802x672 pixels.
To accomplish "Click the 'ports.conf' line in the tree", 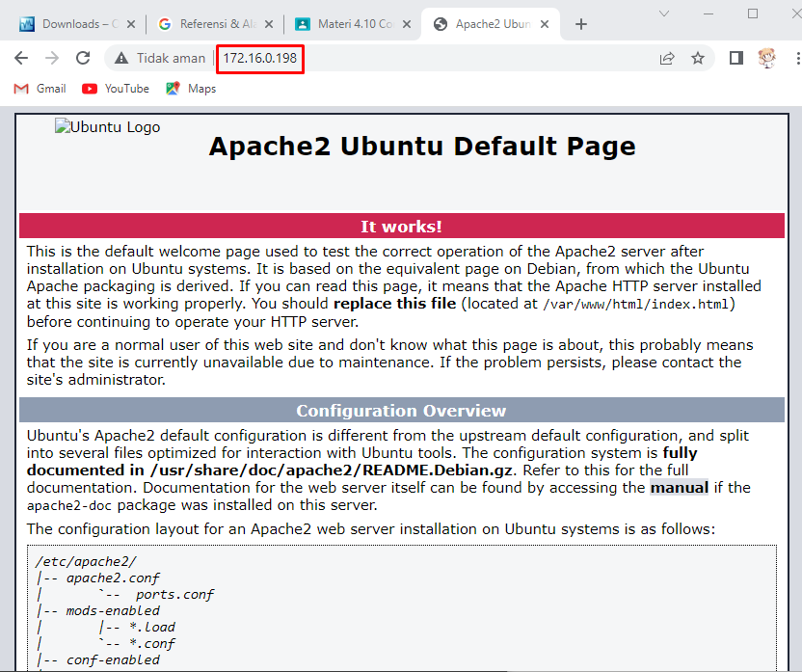I will point(174,594).
